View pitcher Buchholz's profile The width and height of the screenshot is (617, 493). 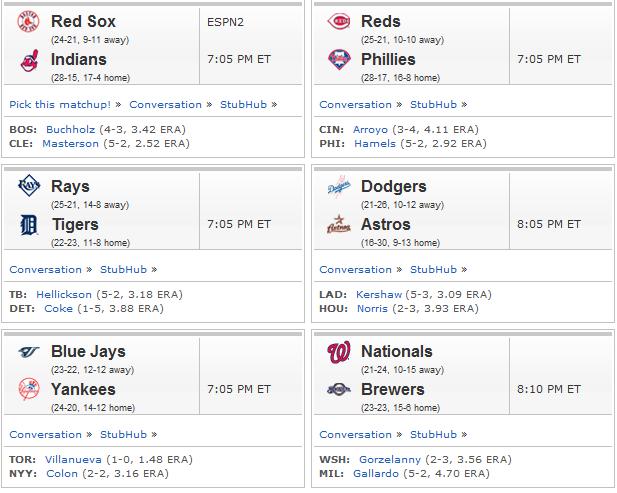click(70, 129)
